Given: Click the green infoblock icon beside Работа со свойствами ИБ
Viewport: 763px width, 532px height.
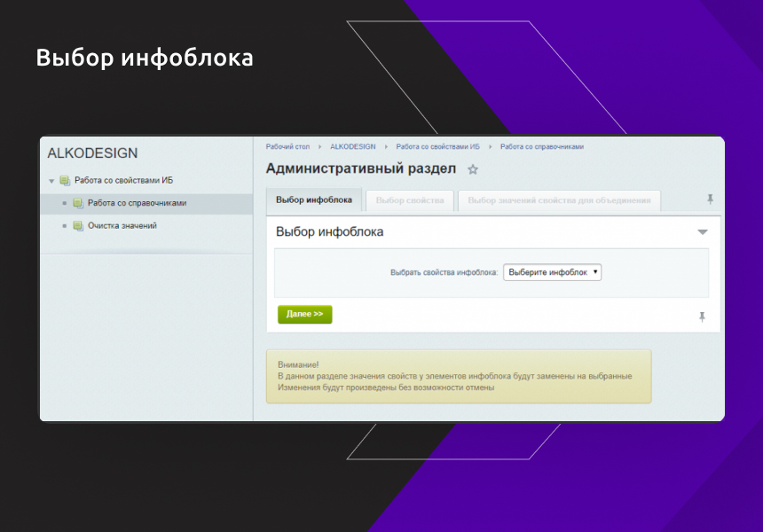Looking at the screenshot, I should [64, 180].
